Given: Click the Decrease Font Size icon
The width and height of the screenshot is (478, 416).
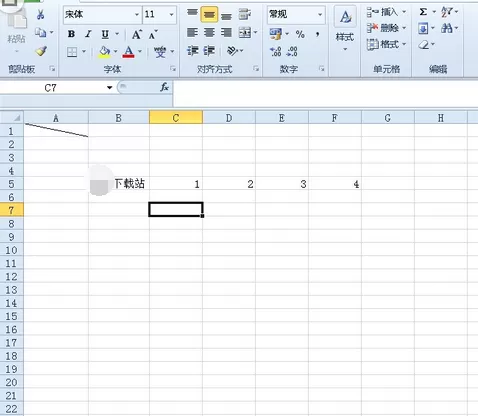Looking at the screenshot, I should 153,34.
